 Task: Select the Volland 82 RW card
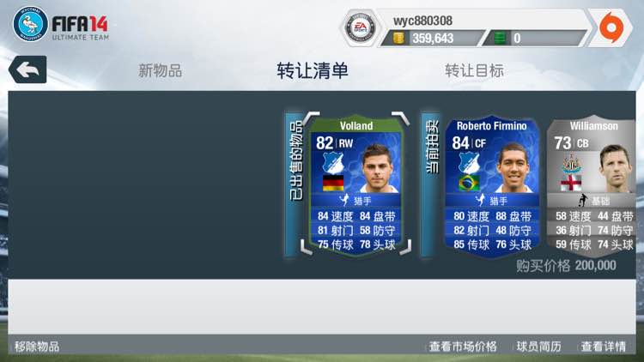[356, 186]
